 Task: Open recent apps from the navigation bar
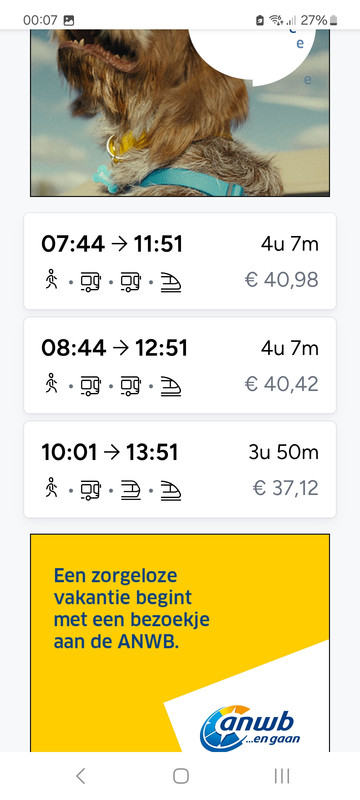pyautogui.click(x=281, y=776)
